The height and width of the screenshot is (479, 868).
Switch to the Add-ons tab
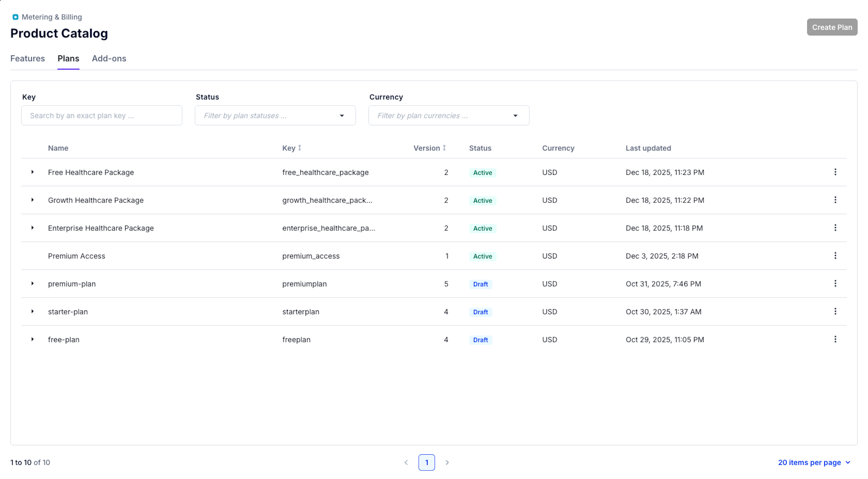(x=109, y=59)
